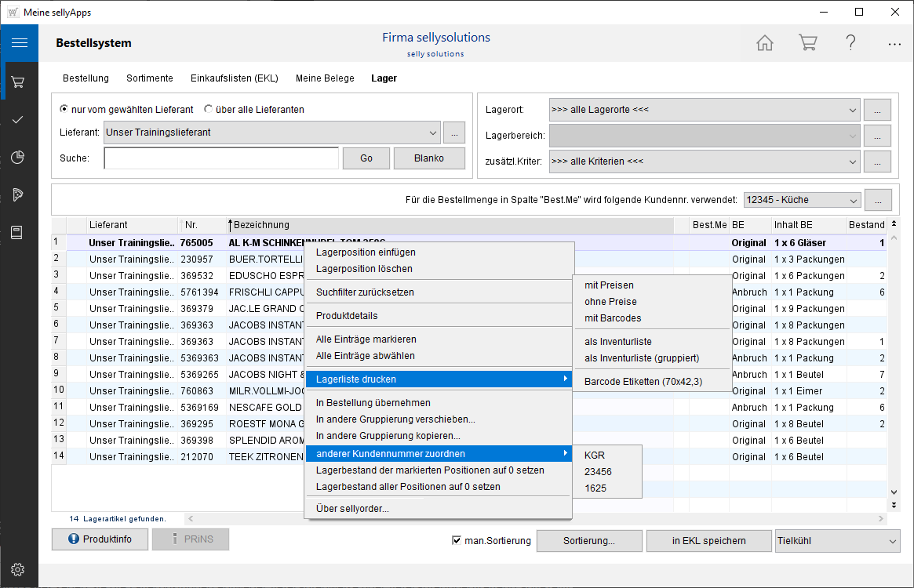Image resolution: width=914 pixels, height=588 pixels.
Task: Select 'über alle Lieferanten' radio button
Action: 209,110
